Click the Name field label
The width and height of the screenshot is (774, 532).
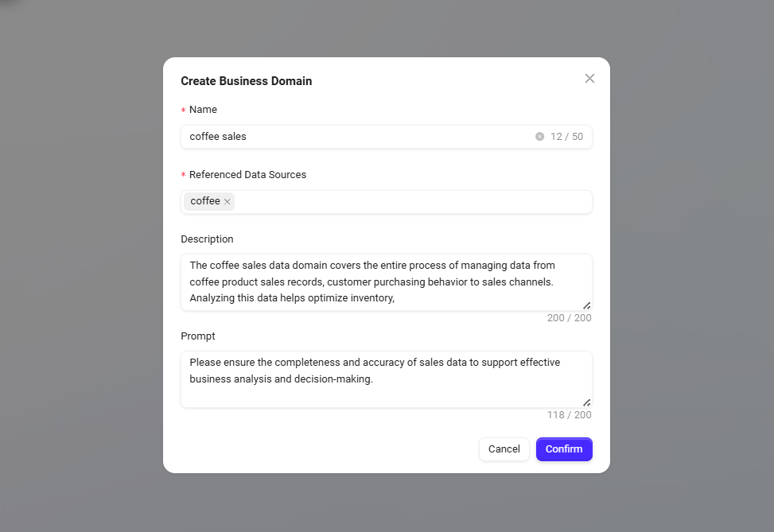coord(203,110)
